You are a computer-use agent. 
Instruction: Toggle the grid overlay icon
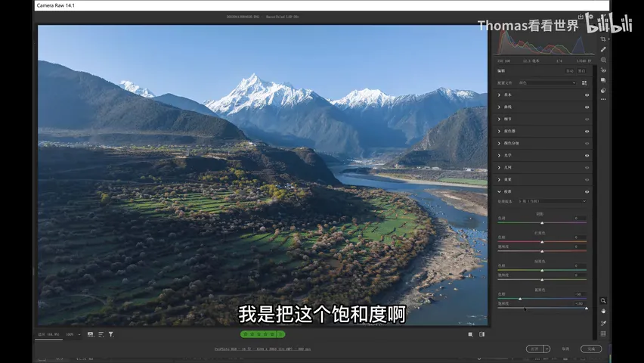pos(603,334)
